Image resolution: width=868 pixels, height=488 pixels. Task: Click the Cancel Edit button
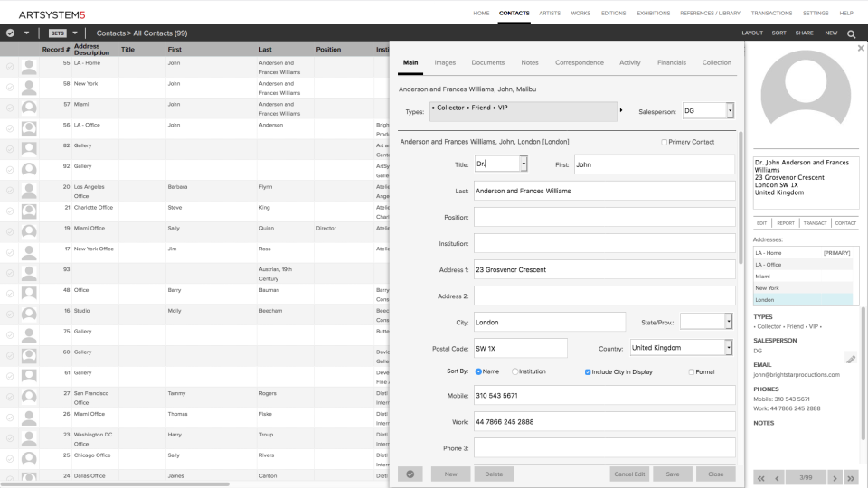click(629, 474)
